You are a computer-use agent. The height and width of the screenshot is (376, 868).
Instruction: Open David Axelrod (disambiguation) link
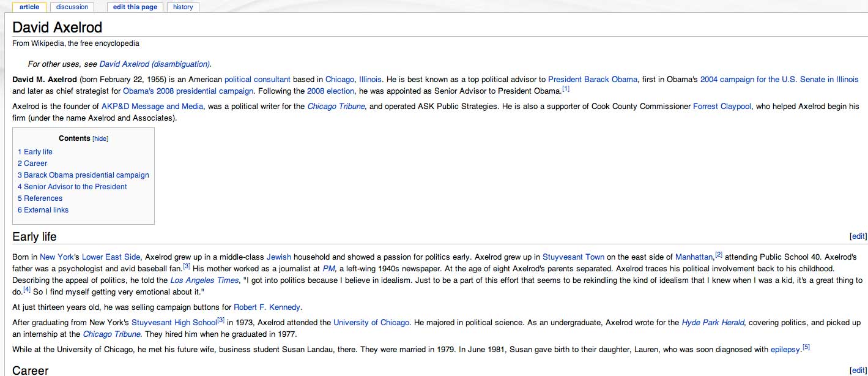tap(155, 64)
